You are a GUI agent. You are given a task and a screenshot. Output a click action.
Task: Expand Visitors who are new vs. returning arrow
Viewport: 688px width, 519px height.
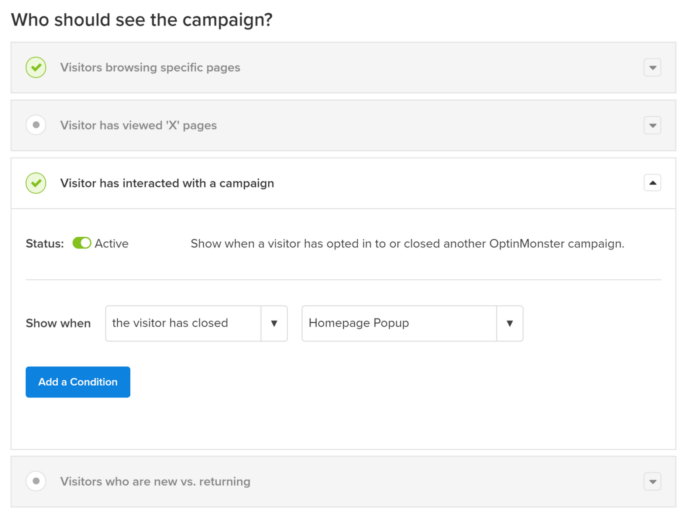(x=652, y=481)
